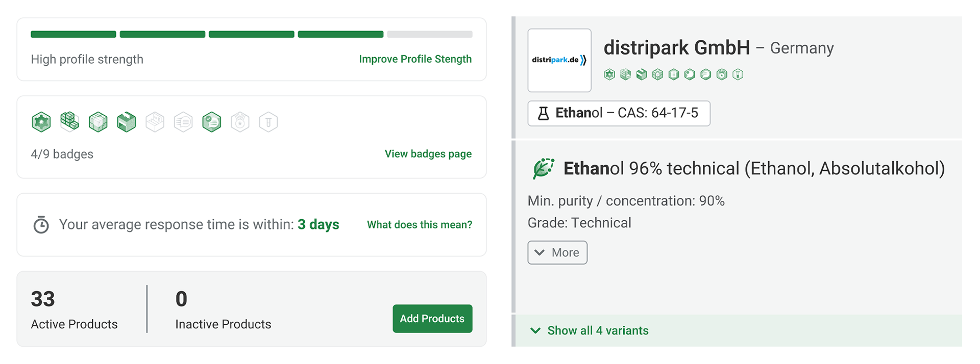Click the green leaf icon beside Ethanol 96%
Screen dimensions: 980x364
(544, 168)
